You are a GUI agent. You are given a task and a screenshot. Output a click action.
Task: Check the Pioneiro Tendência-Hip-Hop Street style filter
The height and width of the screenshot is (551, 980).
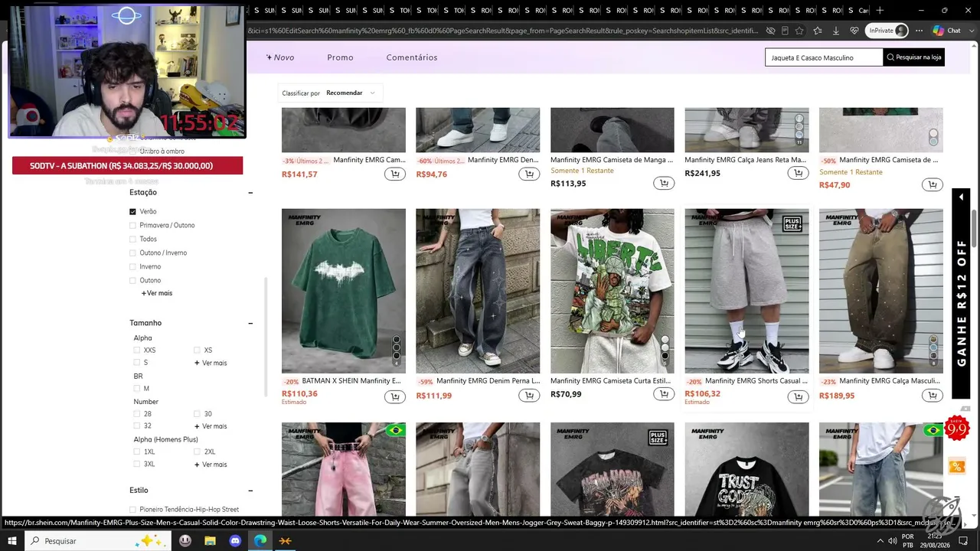132,510
